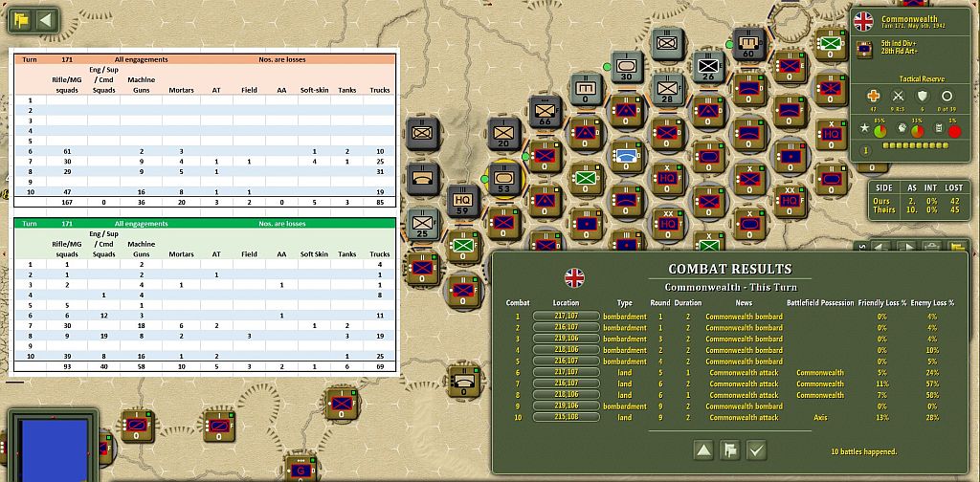
Task: Click the 'Theirs' row in side summary
Action: tap(919, 209)
